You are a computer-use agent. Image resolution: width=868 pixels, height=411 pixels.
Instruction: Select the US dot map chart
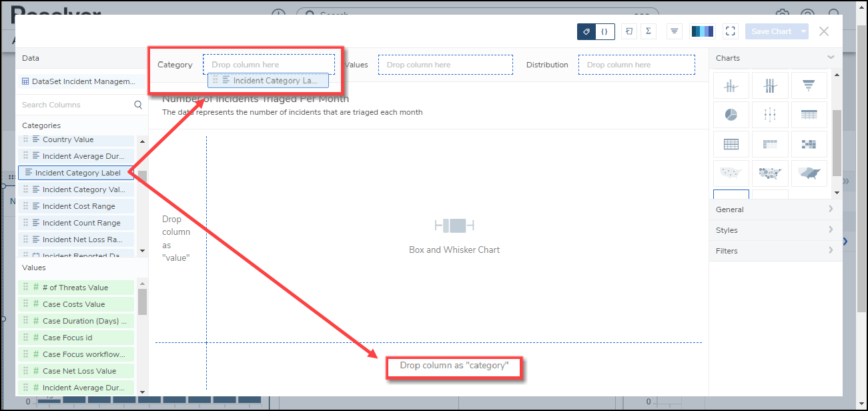731,173
